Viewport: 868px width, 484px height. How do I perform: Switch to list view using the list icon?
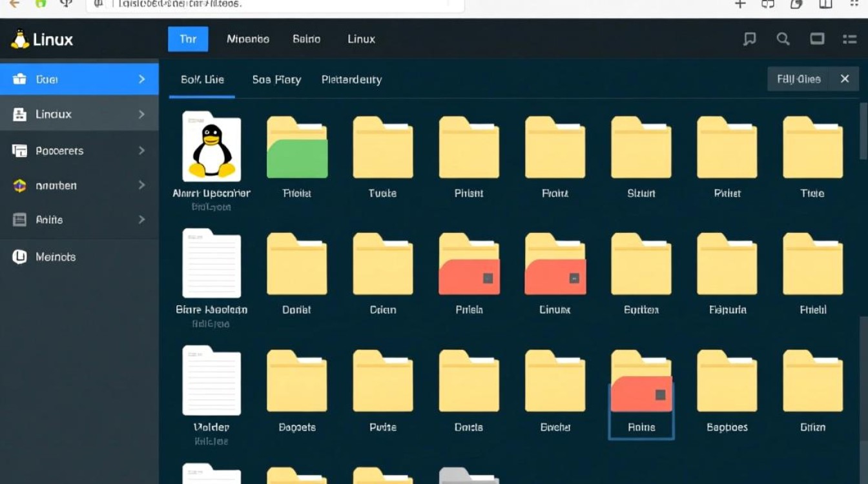[849, 39]
